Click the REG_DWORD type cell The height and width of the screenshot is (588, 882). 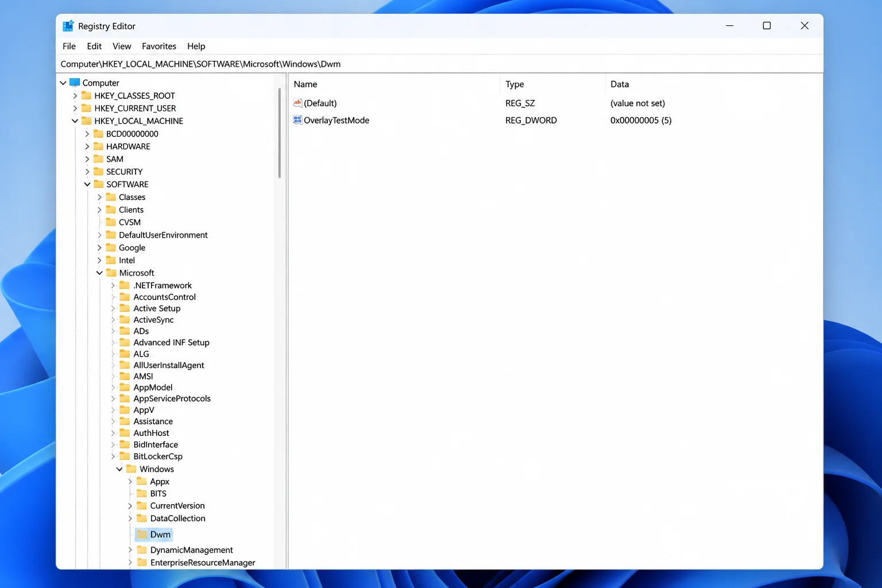coord(531,120)
